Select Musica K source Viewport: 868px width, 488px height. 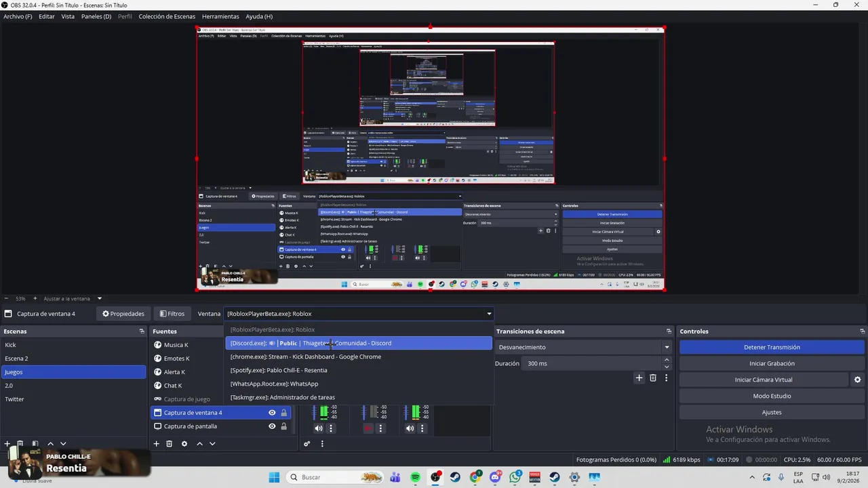[x=221, y=345]
